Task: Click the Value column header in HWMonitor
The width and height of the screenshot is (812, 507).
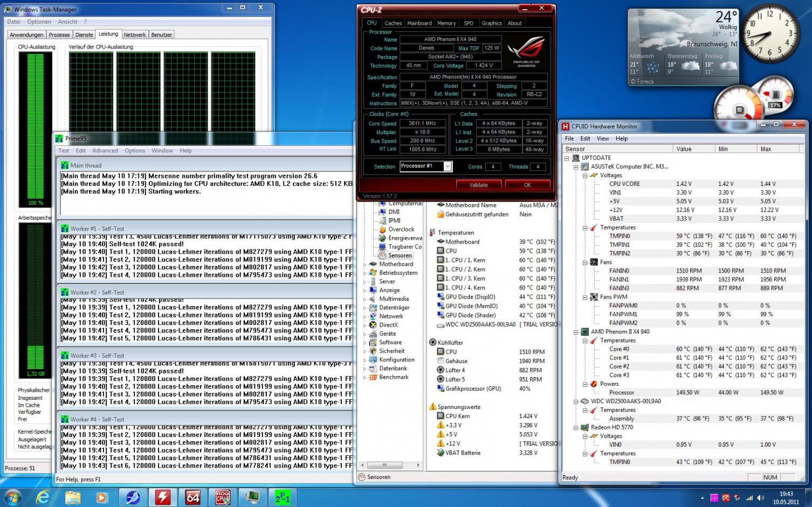Action: tap(694, 149)
